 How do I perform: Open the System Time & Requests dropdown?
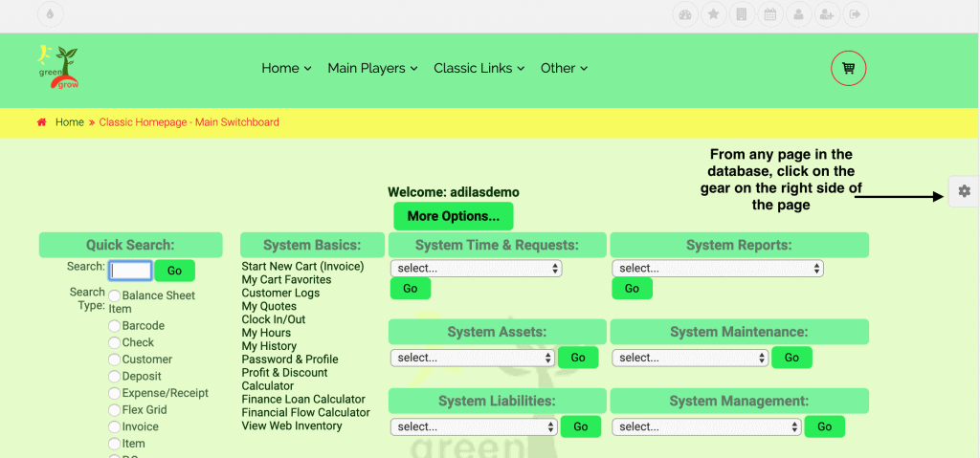(x=477, y=268)
